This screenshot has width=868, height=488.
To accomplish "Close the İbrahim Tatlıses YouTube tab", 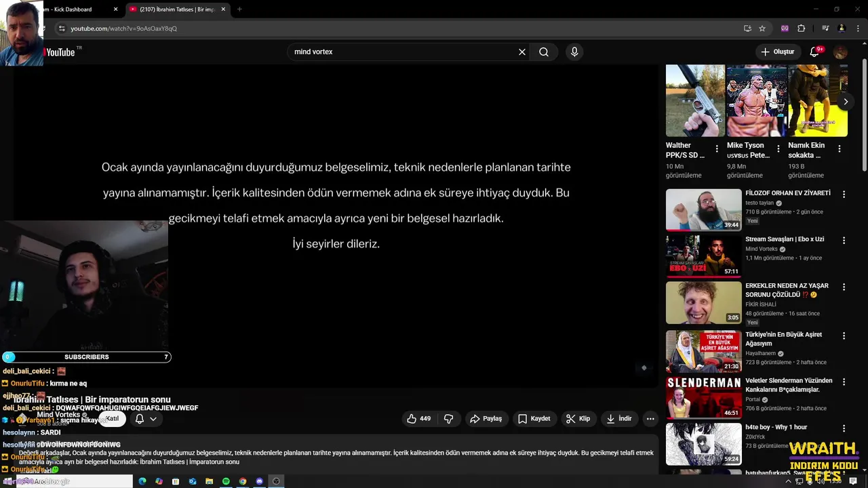I will click(223, 9).
